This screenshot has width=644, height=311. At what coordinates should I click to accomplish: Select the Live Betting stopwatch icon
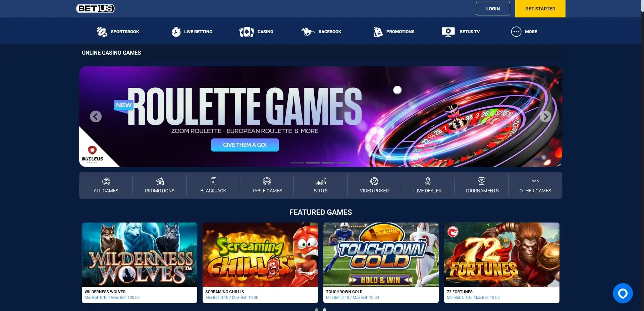tap(176, 32)
